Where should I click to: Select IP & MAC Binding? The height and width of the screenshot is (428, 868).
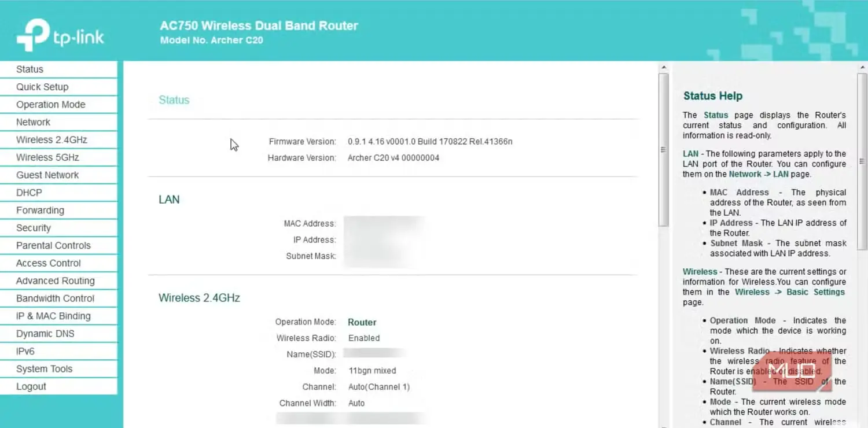[58, 316]
